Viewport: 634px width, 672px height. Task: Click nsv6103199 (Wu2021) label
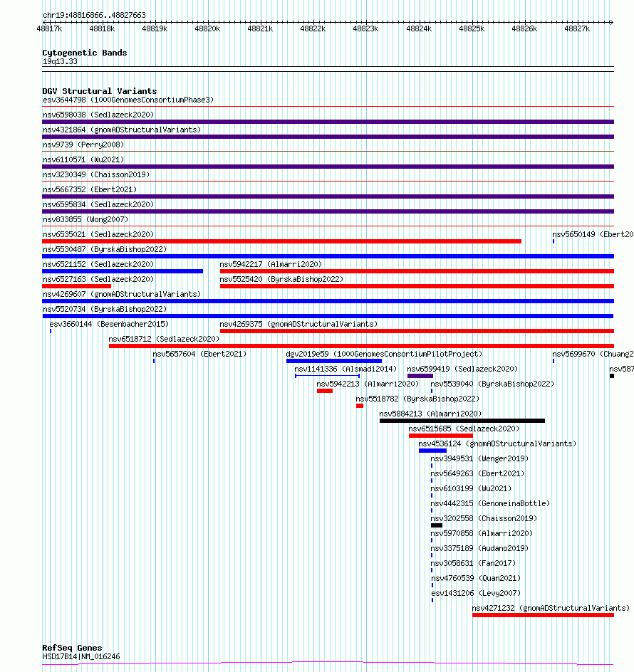pyautogui.click(x=471, y=488)
